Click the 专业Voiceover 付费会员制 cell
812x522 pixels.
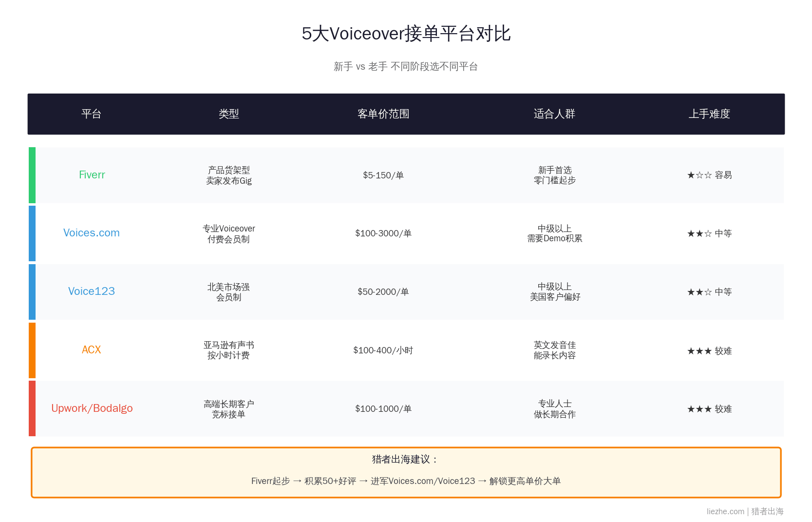[228, 234]
